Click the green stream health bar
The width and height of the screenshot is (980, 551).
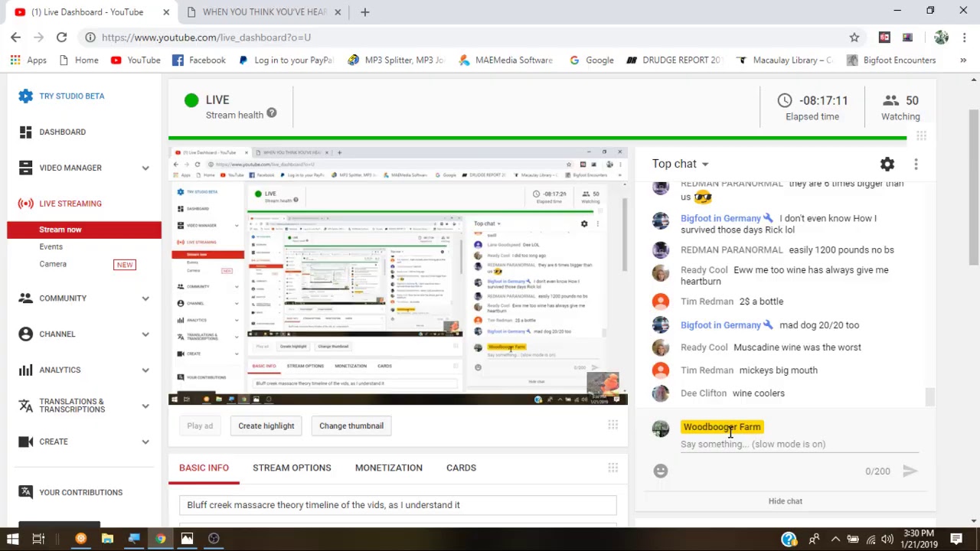coord(537,138)
